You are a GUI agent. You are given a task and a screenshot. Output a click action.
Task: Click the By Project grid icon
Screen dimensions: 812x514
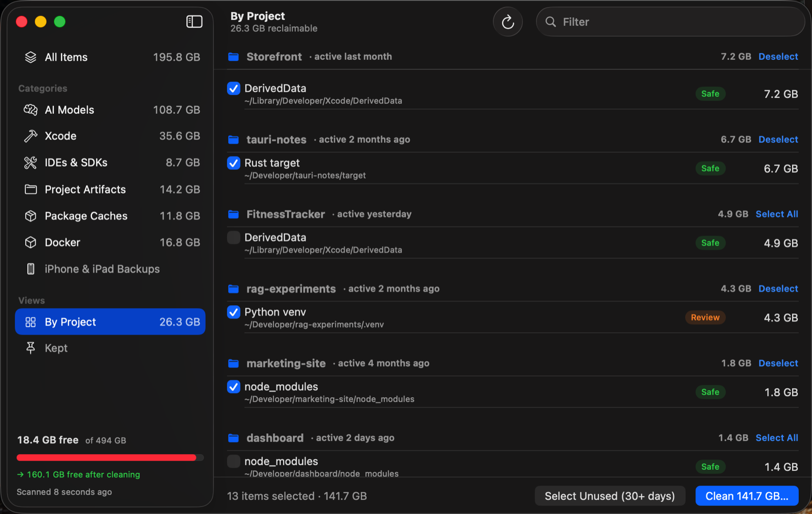coord(31,322)
